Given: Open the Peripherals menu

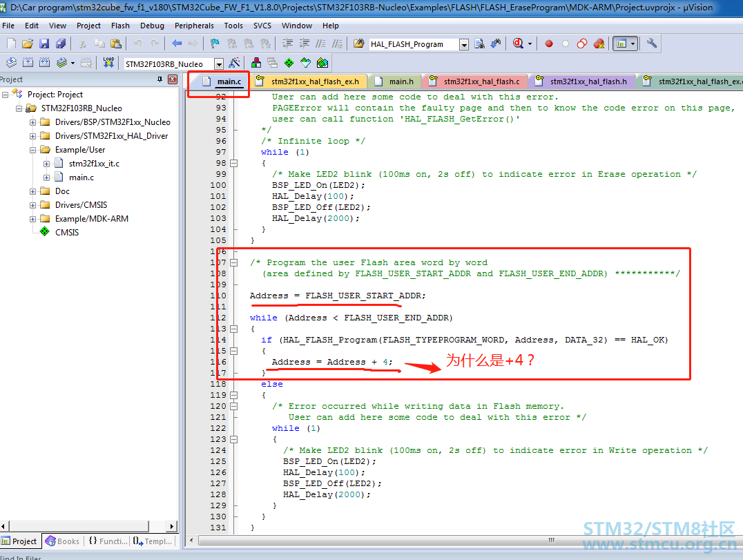Looking at the screenshot, I should coord(194,26).
